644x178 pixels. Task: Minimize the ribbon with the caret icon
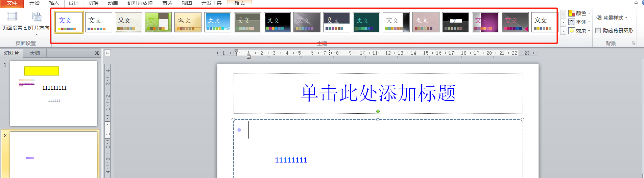(636, 3)
